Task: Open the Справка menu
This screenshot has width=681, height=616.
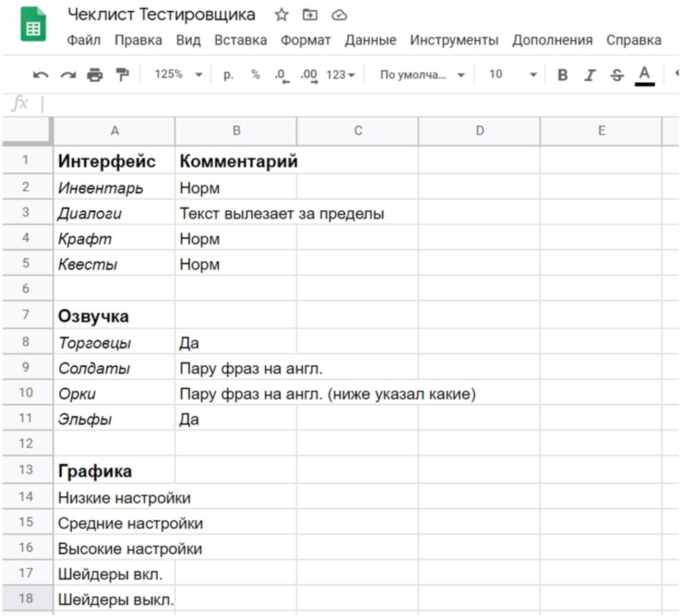Action: [634, 40]
